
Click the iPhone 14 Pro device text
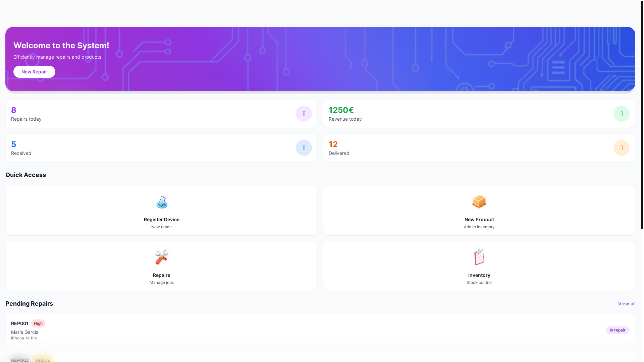24,338
